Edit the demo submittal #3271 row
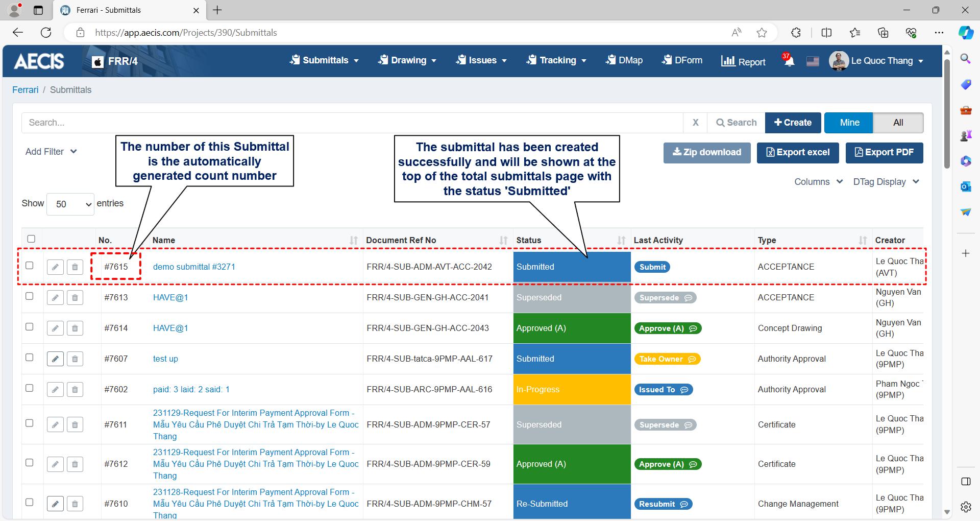980x521 pixels. (x=55, y=267)
